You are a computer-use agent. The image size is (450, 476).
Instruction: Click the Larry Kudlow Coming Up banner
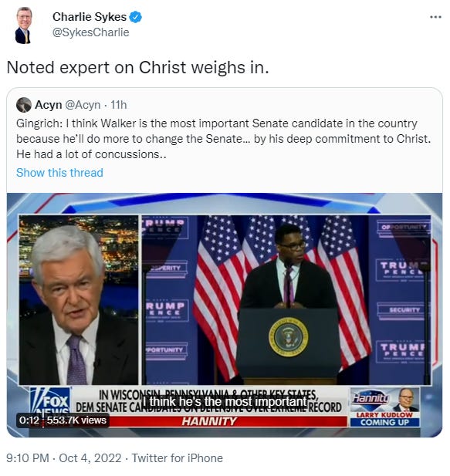(x=384, y=419)
